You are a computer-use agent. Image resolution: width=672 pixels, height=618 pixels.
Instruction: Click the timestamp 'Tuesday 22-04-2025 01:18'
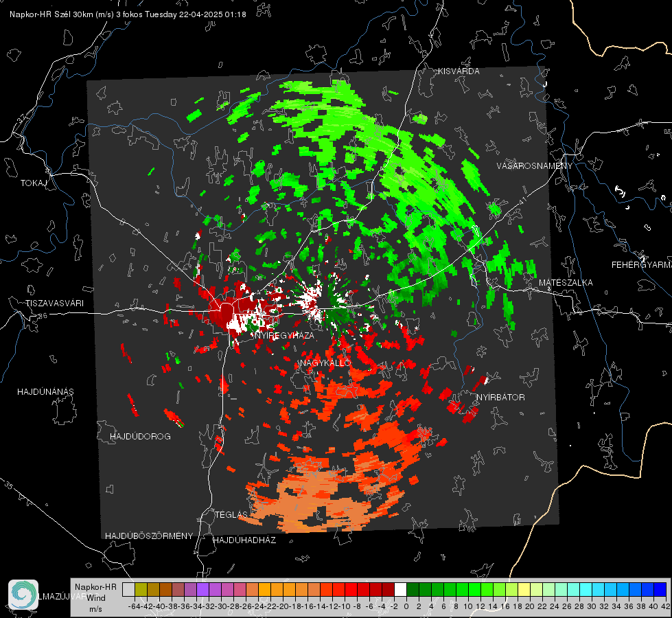(196, 14)
